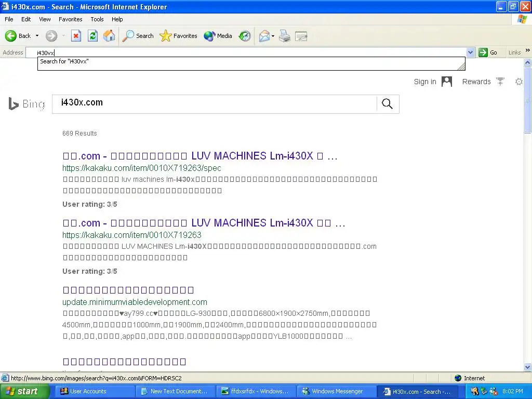The width and height of the screenshot is (532, 399).
Task: Open first result title LUV MACHINES Lm-i430X
Action: pyautogui.click(x=200, y=156)
